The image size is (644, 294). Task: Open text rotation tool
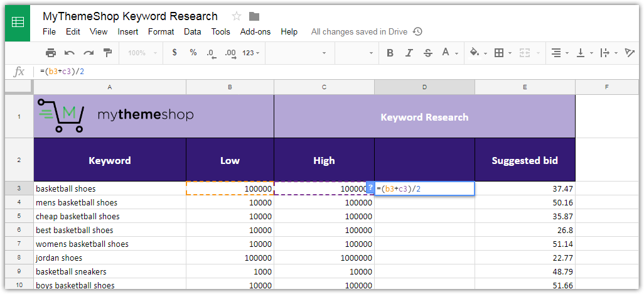[x=629, y=53]
